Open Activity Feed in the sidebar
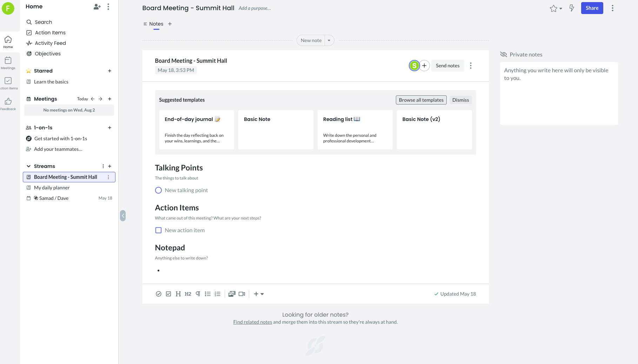 [x=50, y=43]
